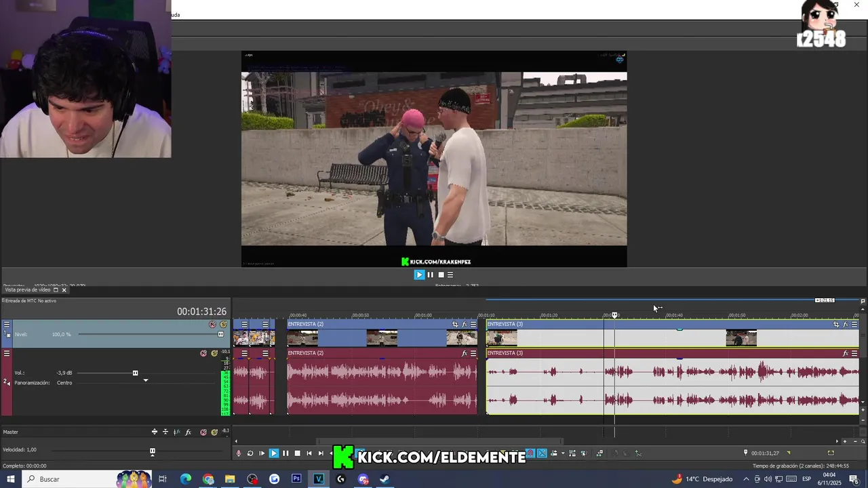Open the ENTREVISTA (3) video event menu

(x=854, y=325)
